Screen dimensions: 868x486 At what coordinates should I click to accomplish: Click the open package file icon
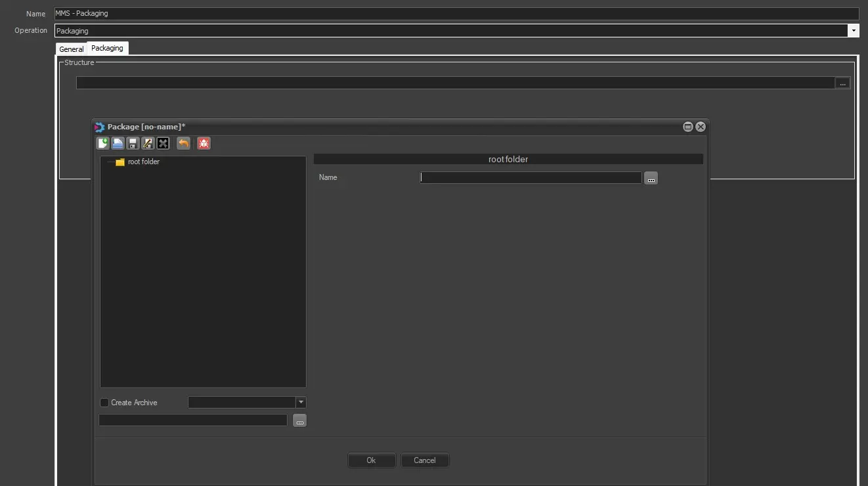coord(118,143)
